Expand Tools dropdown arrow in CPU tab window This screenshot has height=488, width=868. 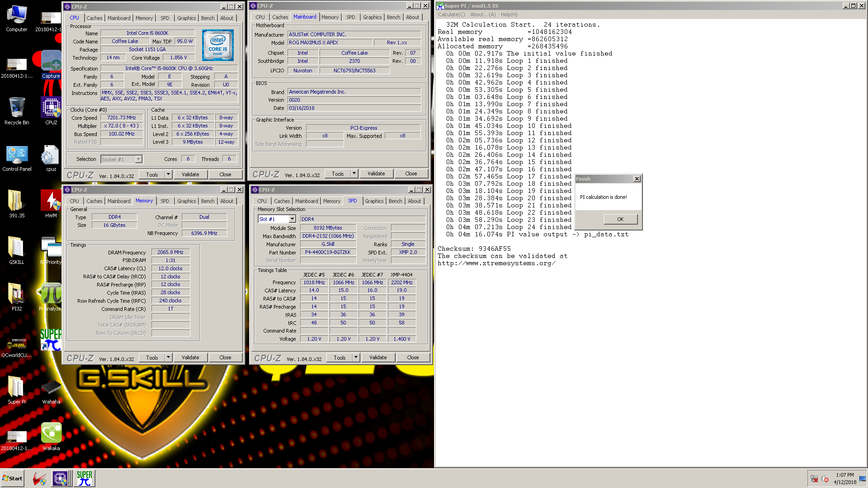click(x=168, y=174)
